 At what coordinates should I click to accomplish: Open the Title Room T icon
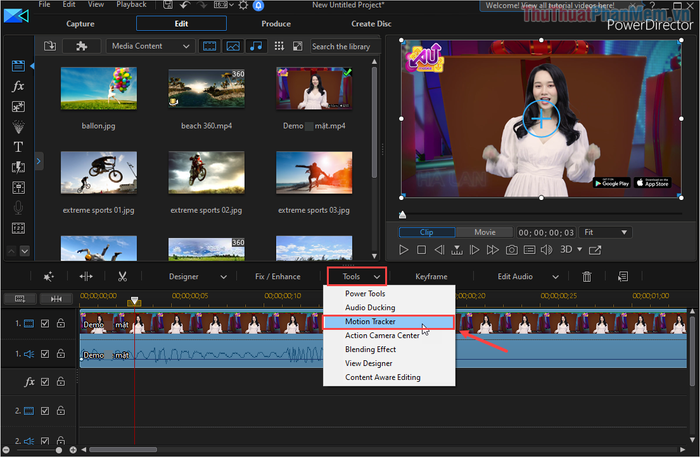(x=18, y=147)
